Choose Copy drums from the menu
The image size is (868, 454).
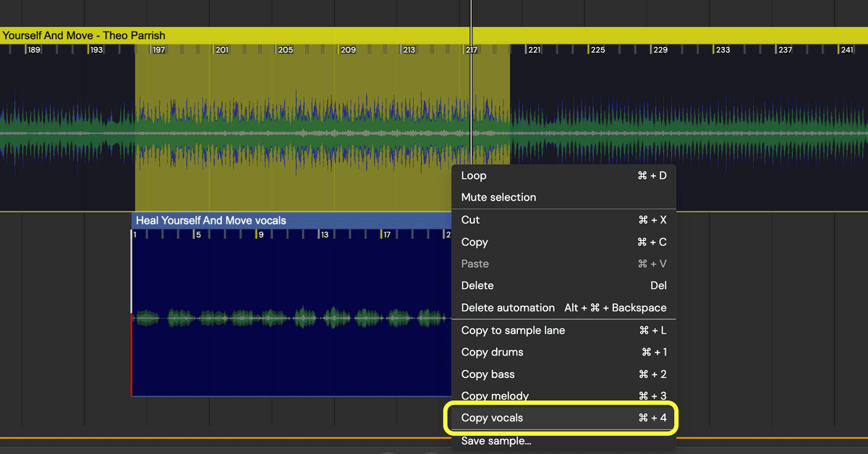(x=491, y=352)
